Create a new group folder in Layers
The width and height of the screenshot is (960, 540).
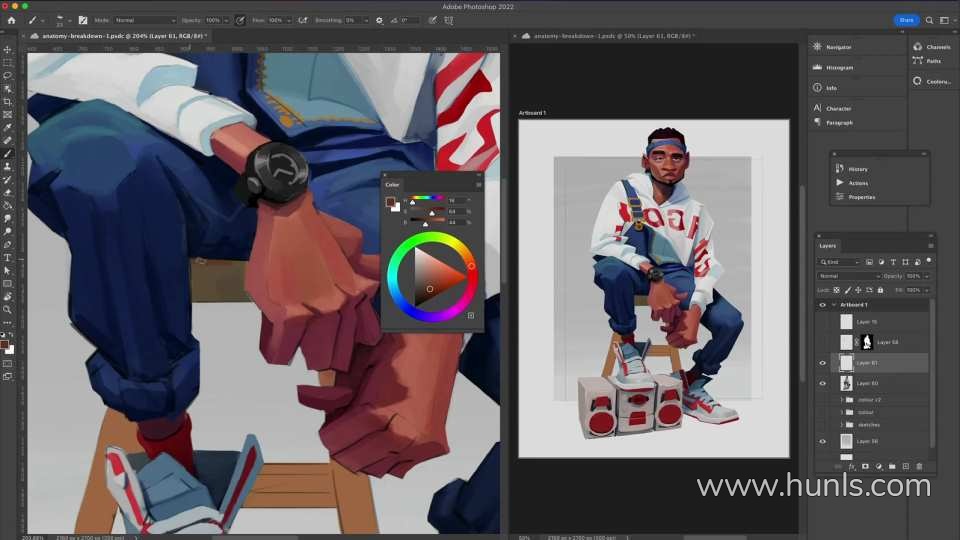click(892, 467)
